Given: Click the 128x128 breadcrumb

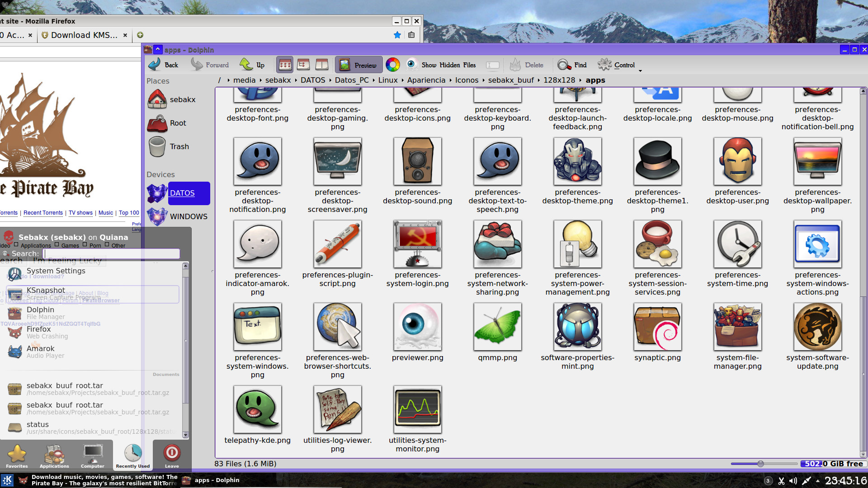Looking at the screenshot, I should (x=559, y=80).
